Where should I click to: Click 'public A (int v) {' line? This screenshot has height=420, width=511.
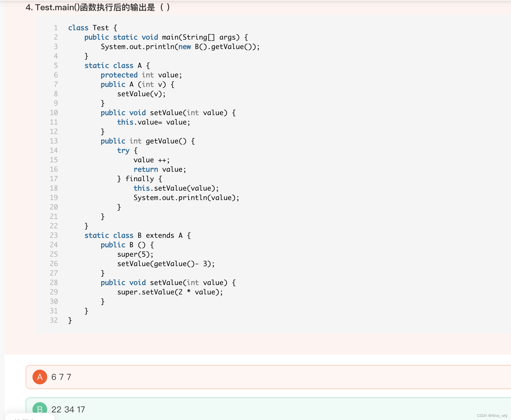pyautogui.click(x=138, y=84)
